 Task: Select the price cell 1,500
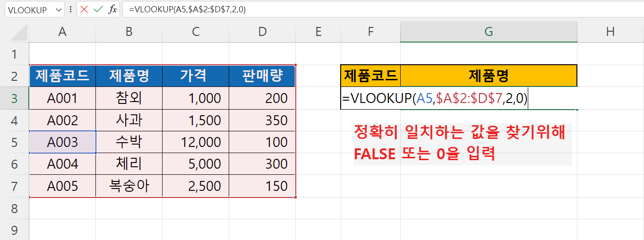click(196, 120)
